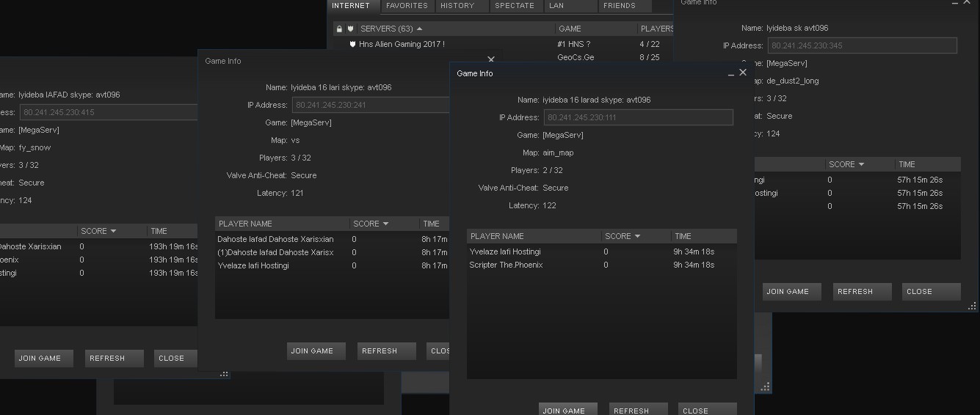Join game on the vs map server
This screenshot has height=415, width=980.
(x=316, y=350)
